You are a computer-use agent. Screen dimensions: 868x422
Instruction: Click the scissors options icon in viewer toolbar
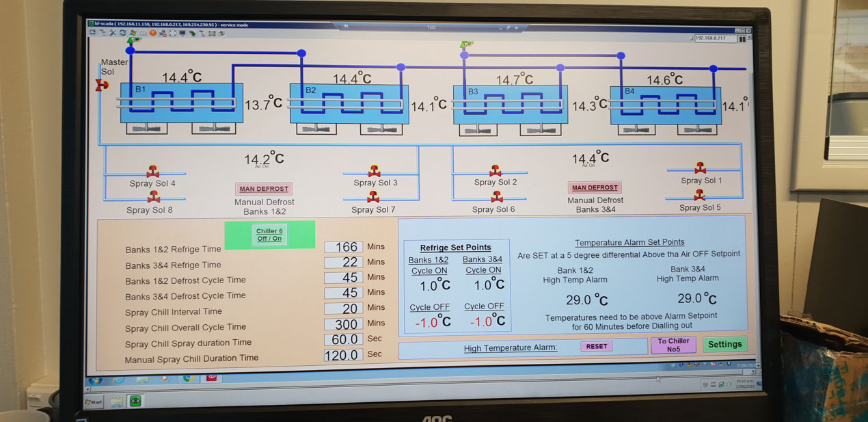[x=113, y=33]
